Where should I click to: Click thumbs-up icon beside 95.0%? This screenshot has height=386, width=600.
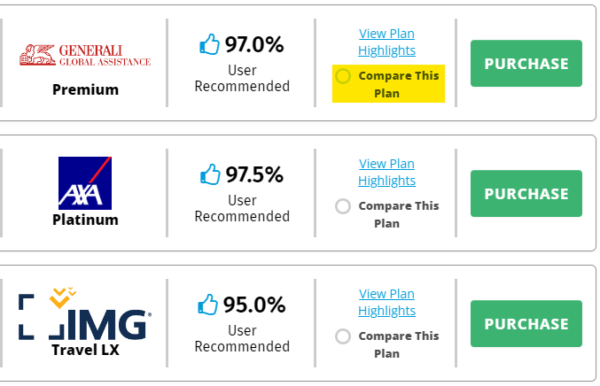[208, 305]
